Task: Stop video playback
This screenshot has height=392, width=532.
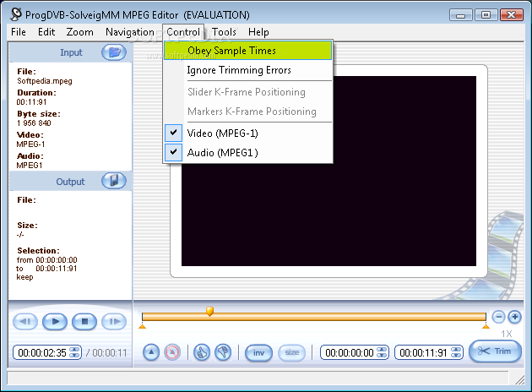Action: (x=84, y=321)
